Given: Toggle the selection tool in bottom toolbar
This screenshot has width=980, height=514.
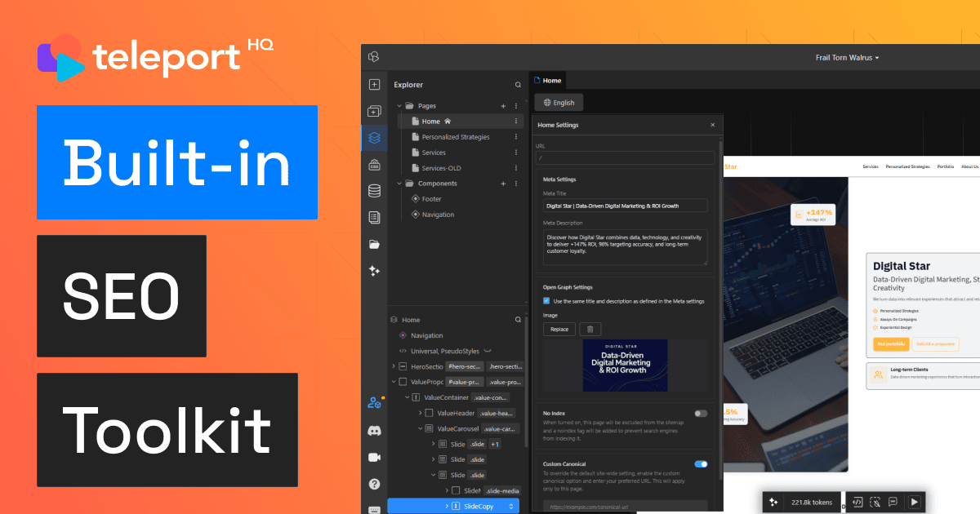Looking at the screenshot, I should [875, 503].
